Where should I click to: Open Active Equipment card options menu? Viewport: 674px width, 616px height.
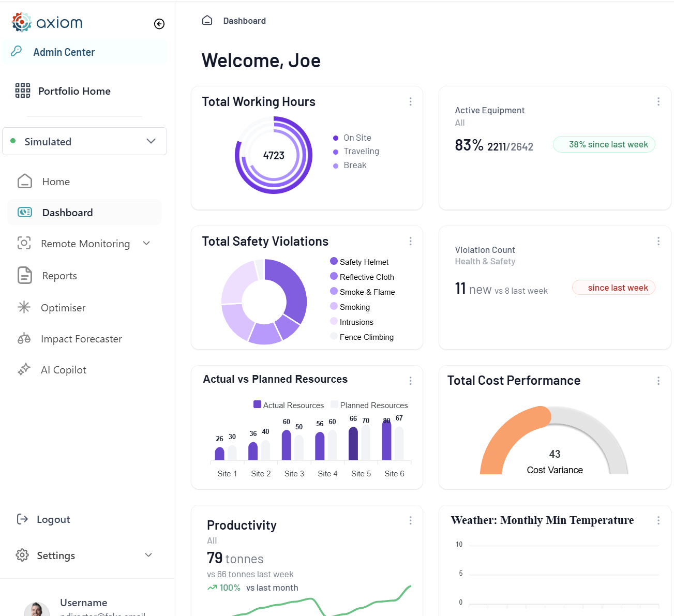(658, 101)
